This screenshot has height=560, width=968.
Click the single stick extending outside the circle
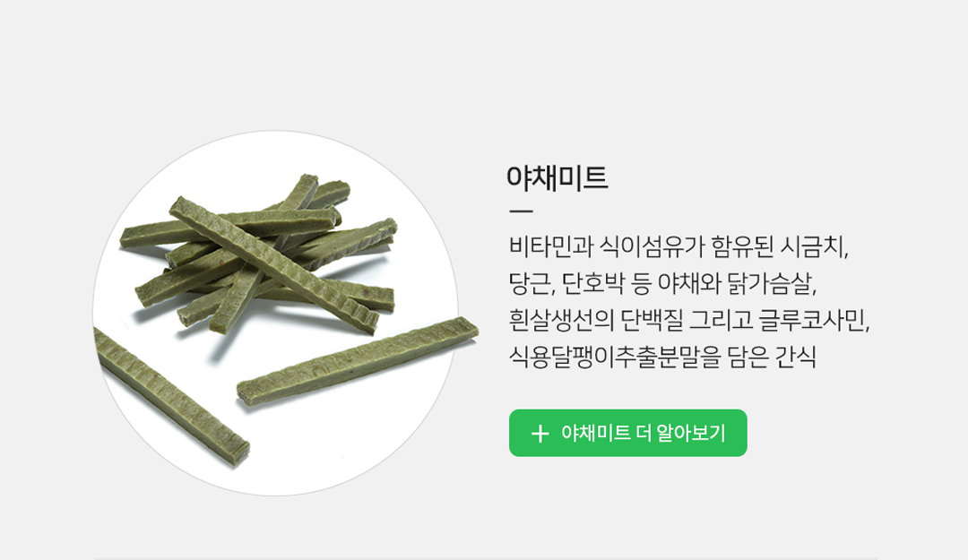(x=358, y=360)
